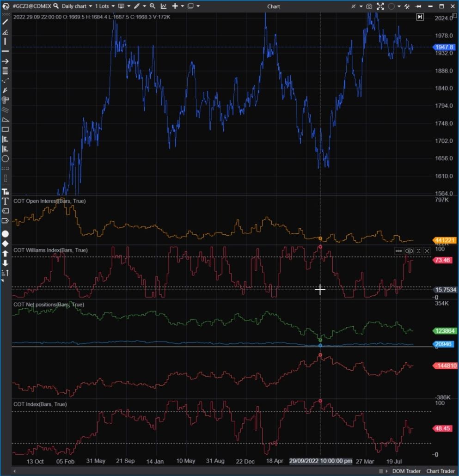Select the magnifier zoom tool on the toolbar
Image resolution: width=459 pixels, height=476 pixels.
(152, 6)
